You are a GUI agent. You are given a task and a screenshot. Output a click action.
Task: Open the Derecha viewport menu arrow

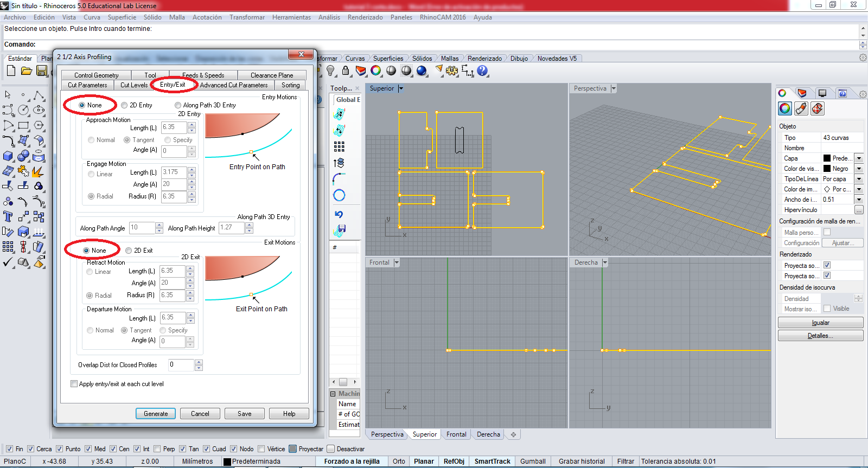tap(605, 262)
